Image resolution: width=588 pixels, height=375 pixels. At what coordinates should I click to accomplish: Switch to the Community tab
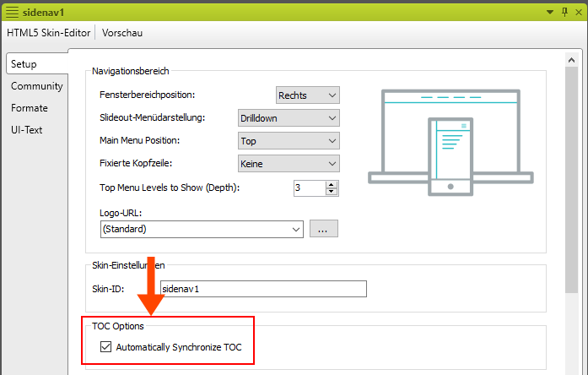tap(36, 86)
